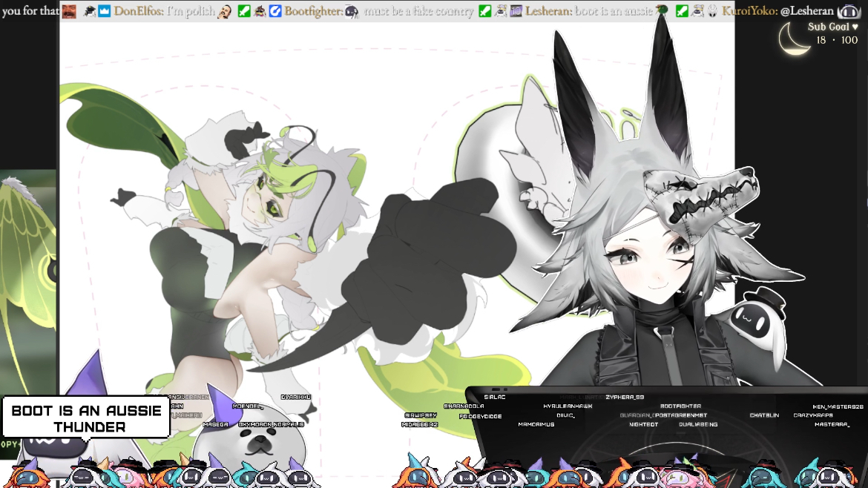This screenshot has width=868, height=488.
Task: Click the 'BOOT IS AN AUSSIE THUNDER' speech bubble
Action: [86, 418]
